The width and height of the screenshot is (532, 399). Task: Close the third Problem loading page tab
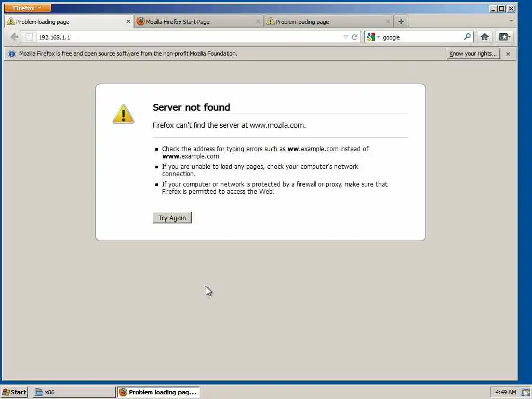pyautogui.click(x=388, y=21)
